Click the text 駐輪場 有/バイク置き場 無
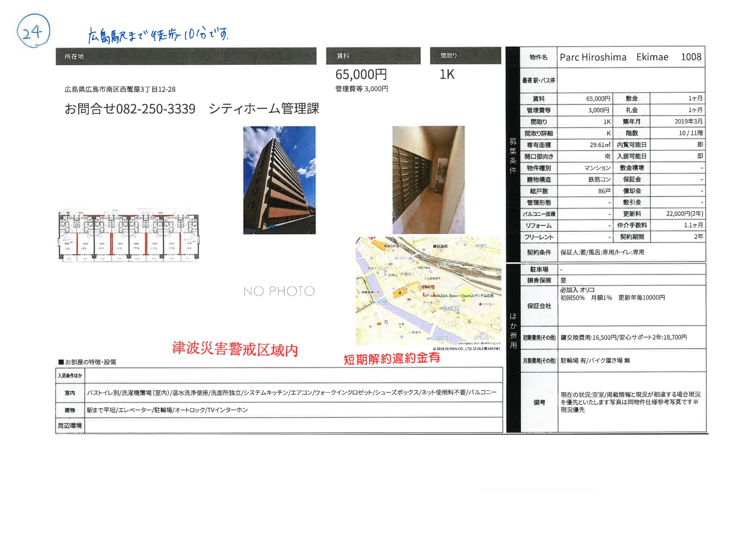This screenshot has height=535, width=756. click(x=595, y=361)
